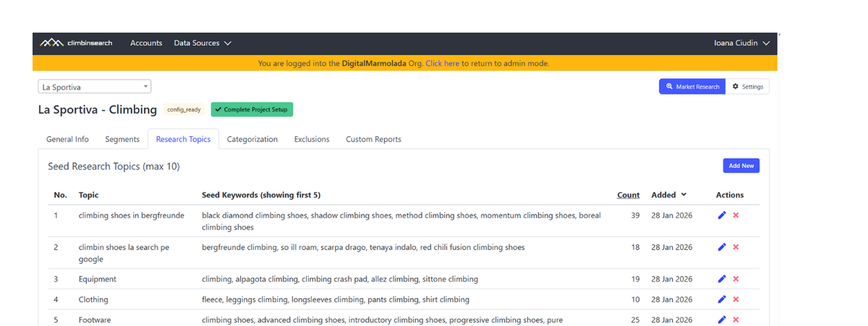
Task: Click the Topic column header
Action: pos(88,195)
